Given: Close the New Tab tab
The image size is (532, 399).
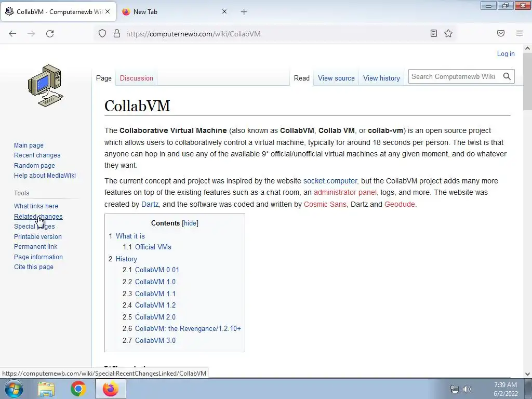Looking at the screenshot, I should 224,11.
